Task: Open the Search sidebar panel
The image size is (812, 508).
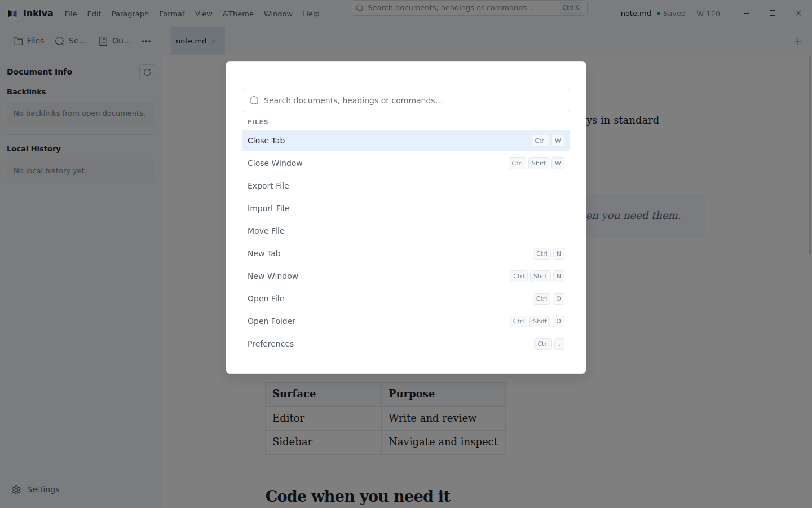Action: [70, 41]
